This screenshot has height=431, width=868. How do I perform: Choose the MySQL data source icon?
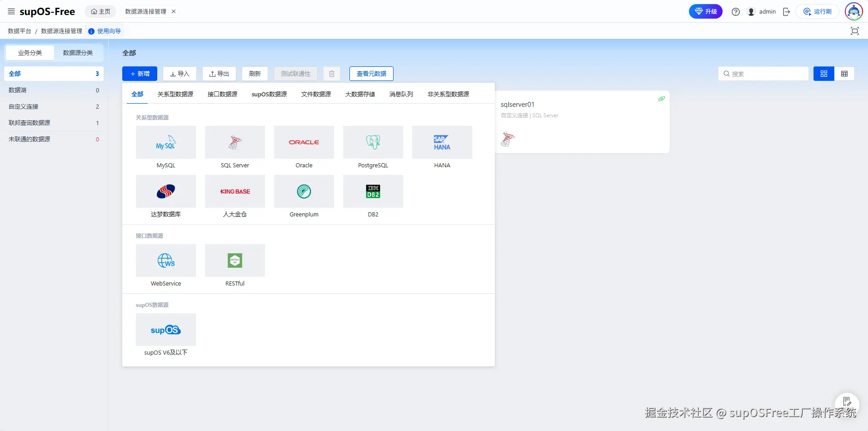point(166,142)
